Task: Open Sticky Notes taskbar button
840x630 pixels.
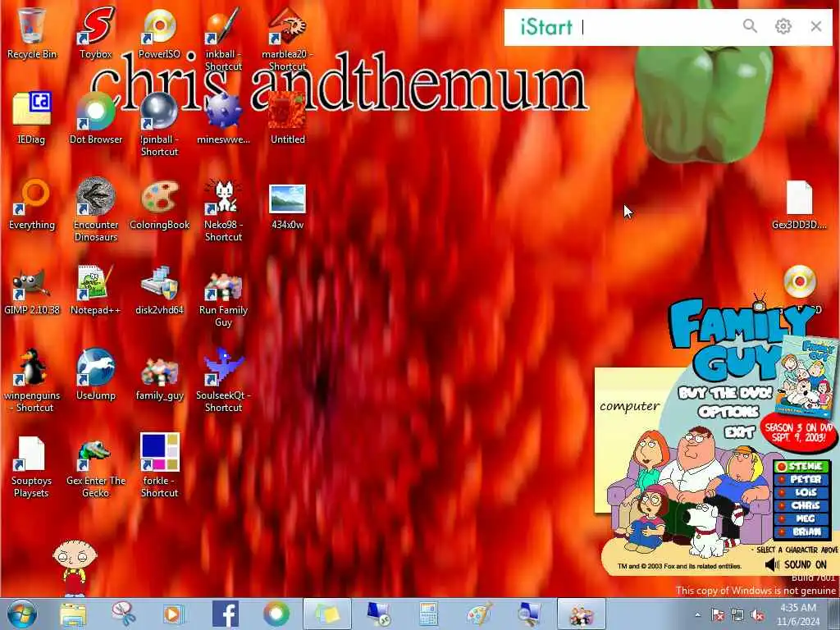Action: click(x=327, y=614)
